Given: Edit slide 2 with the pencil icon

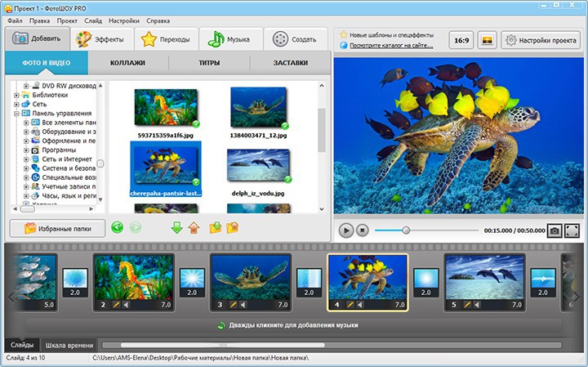Looking at the screenshot, I should click(116, 305).
